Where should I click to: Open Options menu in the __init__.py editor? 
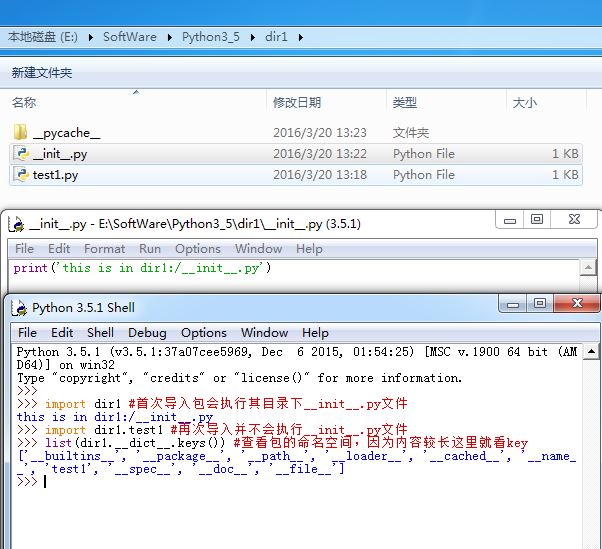pos(198,249)
